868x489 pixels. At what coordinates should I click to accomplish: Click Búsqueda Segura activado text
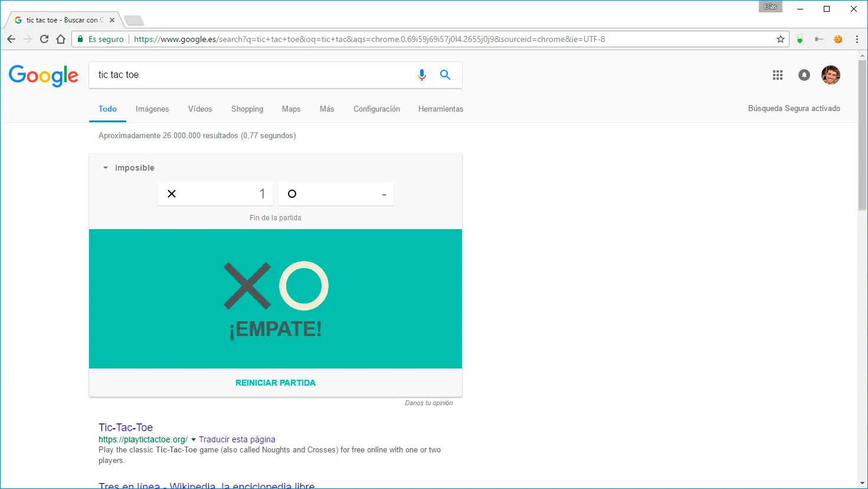click(x=794, y=109)
